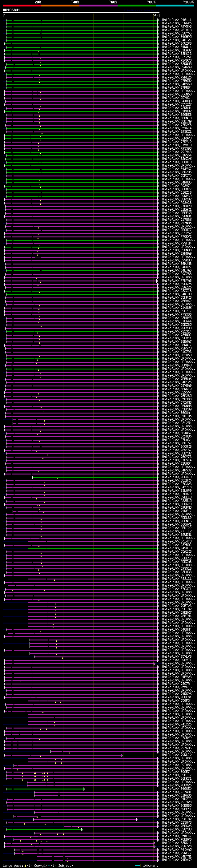197x868 pixels.
Task: Click hit label UniRef100_A7NYA8
Action: tap(177, 281)
